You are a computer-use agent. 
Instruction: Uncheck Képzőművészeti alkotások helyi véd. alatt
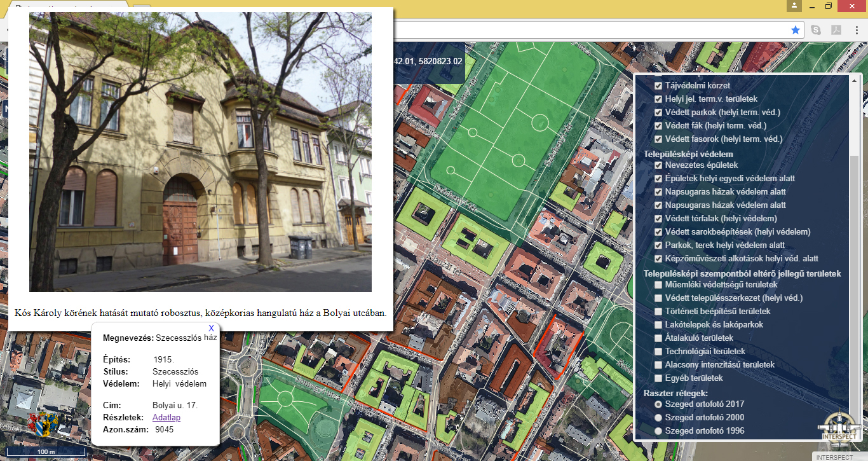[x=659, y=259]
